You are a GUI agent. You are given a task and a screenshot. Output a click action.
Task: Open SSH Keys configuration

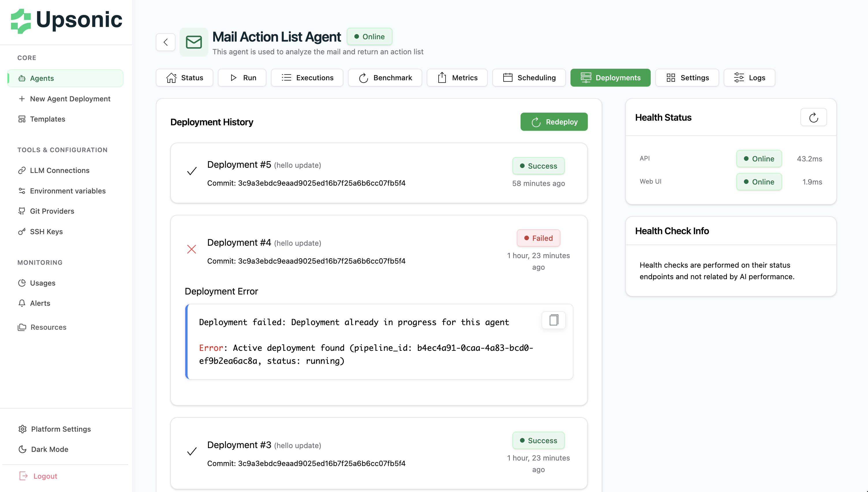click(x=46, y=232)
